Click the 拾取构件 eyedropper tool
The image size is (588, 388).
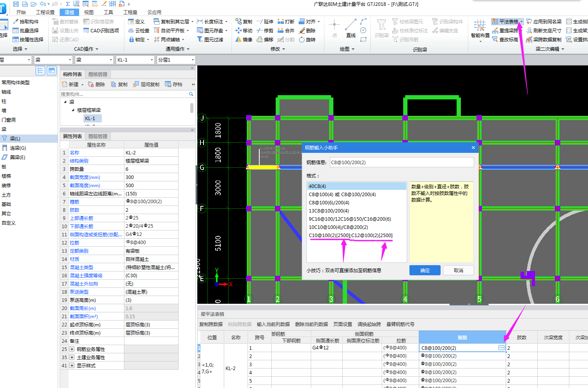coord(26,22)
